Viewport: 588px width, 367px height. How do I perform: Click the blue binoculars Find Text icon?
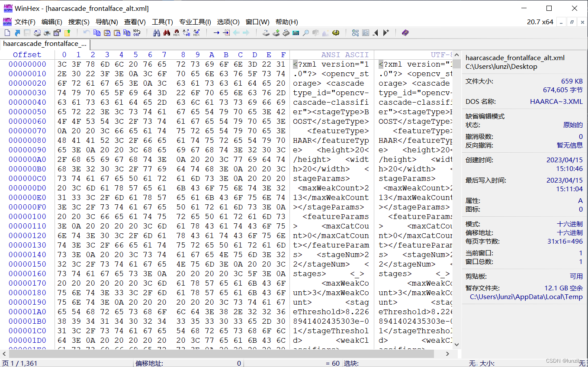(x=156, y=33)
